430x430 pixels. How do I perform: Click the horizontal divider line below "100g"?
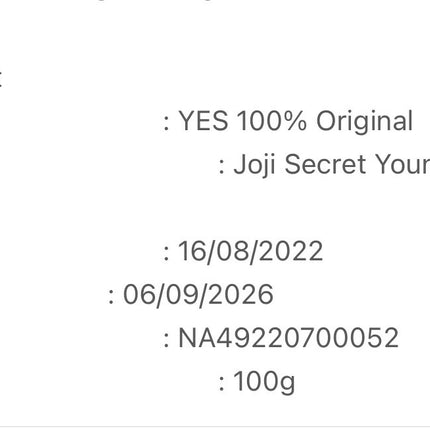tap(215, 426)
